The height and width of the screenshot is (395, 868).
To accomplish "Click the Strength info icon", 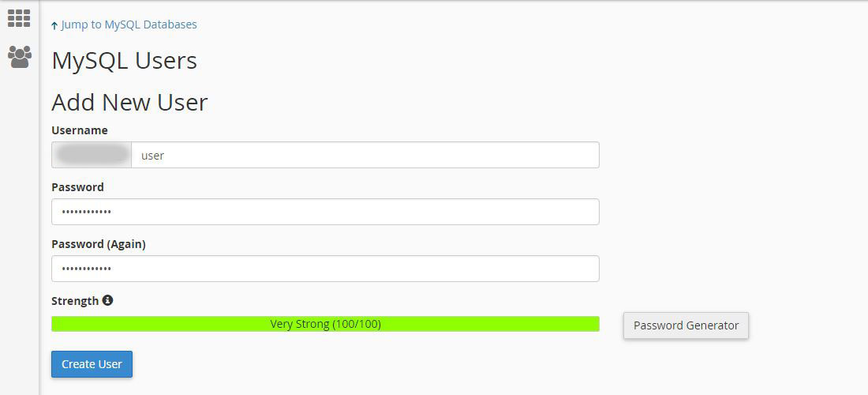I will coord(107,300).
